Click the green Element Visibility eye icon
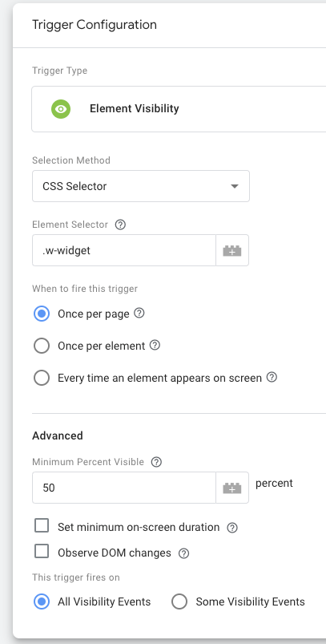The width and height of the screenshot is (326, 644). [x=61, y=109]
